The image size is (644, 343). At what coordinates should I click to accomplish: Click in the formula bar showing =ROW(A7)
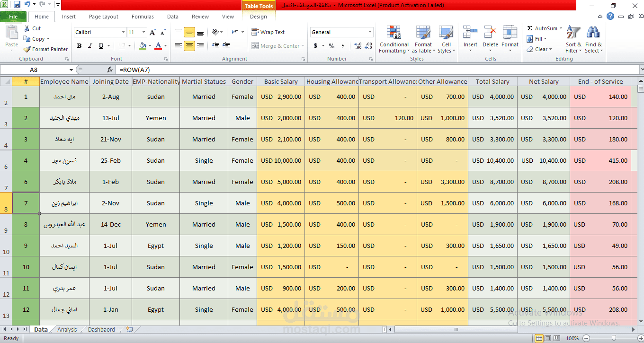tap(377, 70)
